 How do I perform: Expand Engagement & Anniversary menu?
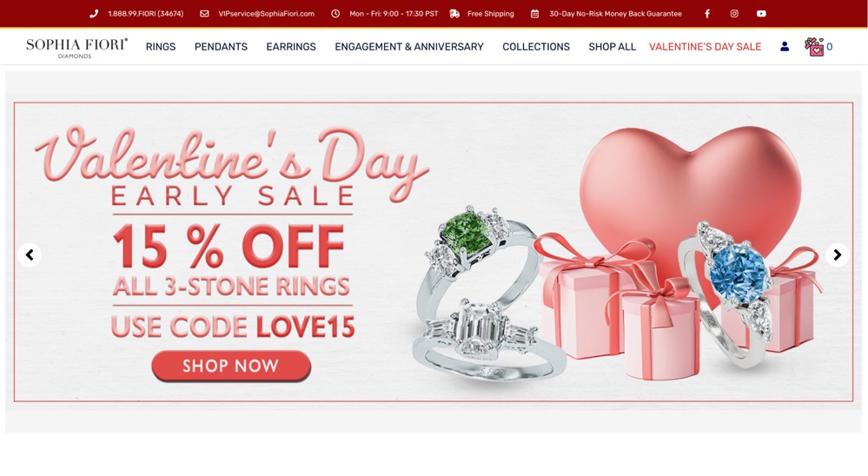(409, 47)
